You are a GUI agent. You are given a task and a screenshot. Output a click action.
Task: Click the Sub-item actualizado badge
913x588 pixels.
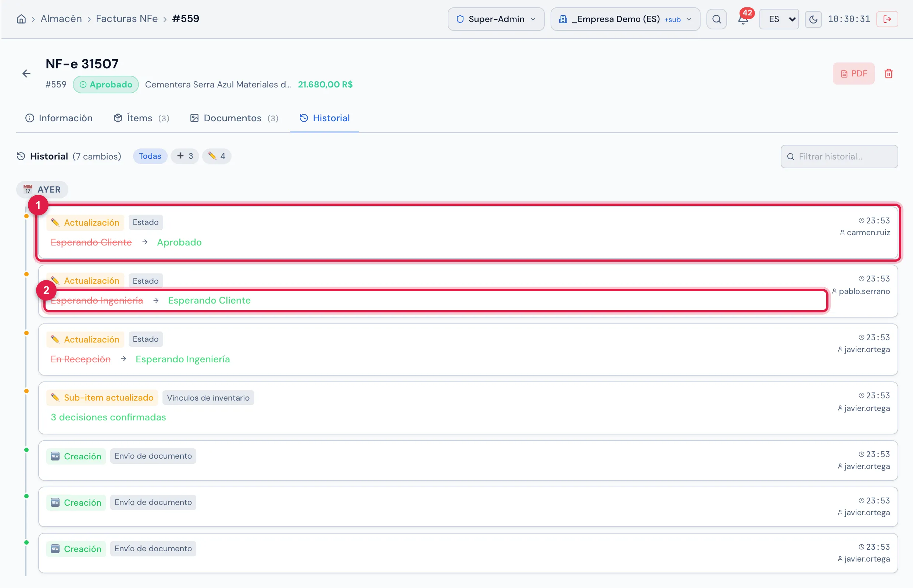click(x=102, y=397)
